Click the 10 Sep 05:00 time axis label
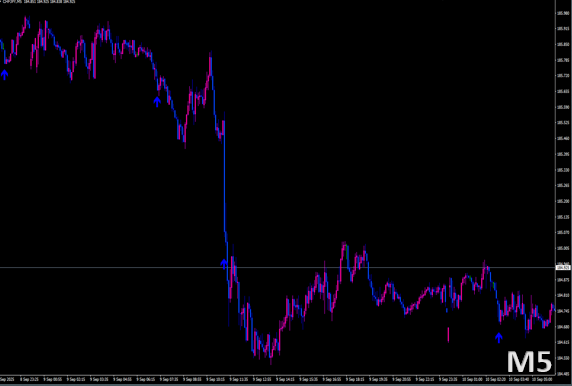572x386 pixels. click(x=541, y=379)
